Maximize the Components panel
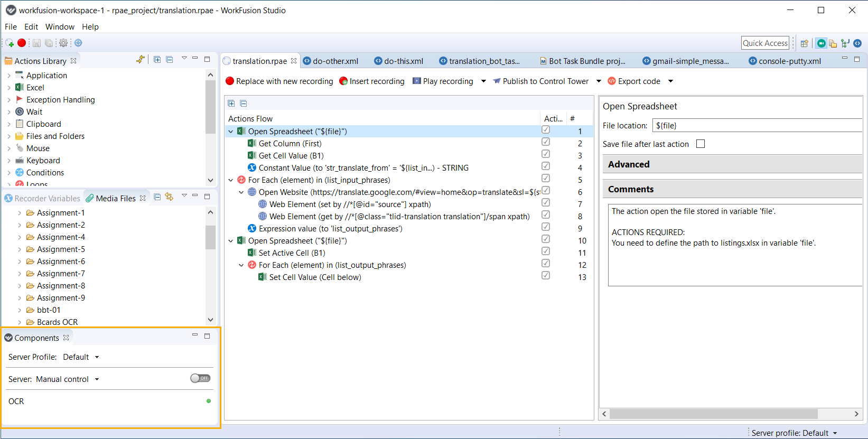Viewport: 868px width, 439px height. [x=207, y=336]
